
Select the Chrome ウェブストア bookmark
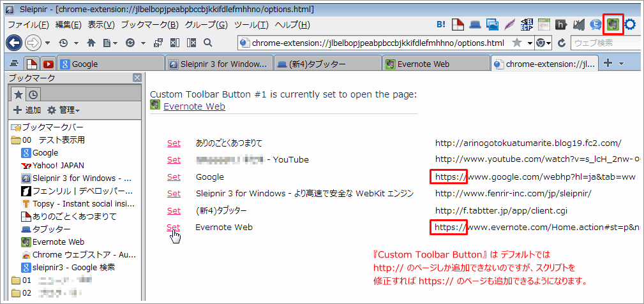pyautogui.click(x=78, y=255)
